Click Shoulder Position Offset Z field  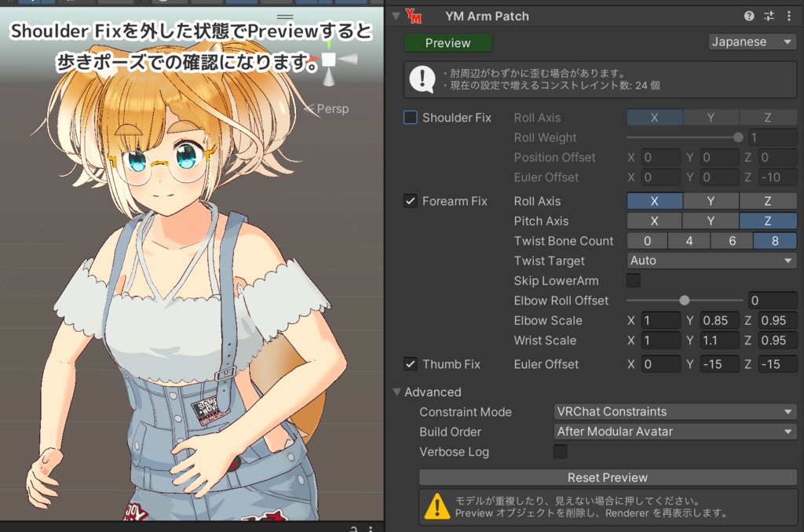[x=777, y=158]
